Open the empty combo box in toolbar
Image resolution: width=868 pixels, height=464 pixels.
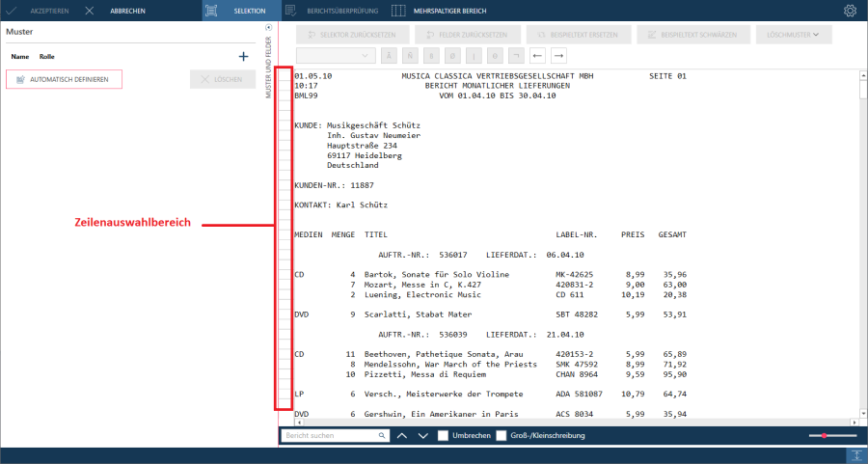[x=336, y=56]
